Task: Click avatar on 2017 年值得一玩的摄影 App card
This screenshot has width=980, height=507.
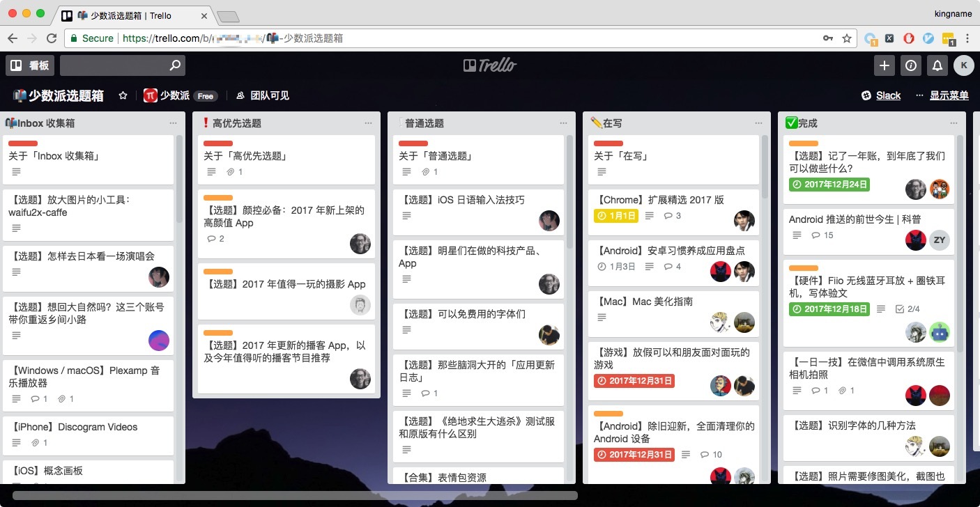Action: pyautogui.click(x=360, y=305)
